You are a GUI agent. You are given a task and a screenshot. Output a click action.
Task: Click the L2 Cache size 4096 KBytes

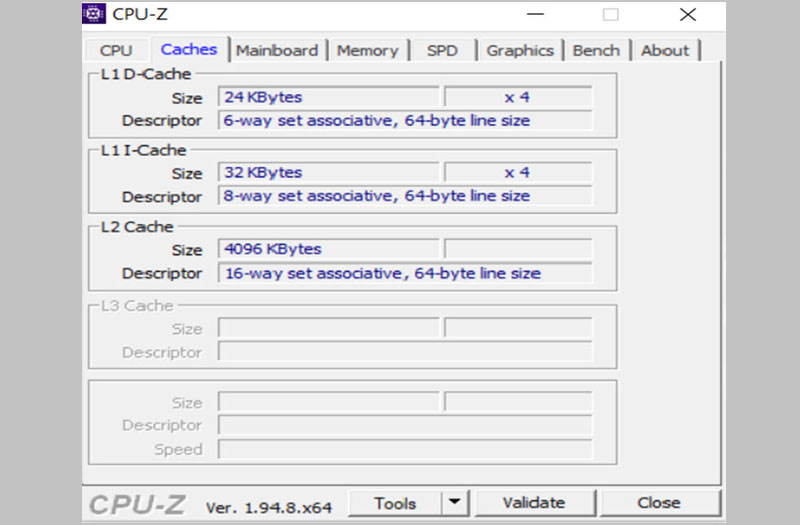coord(329,249)
